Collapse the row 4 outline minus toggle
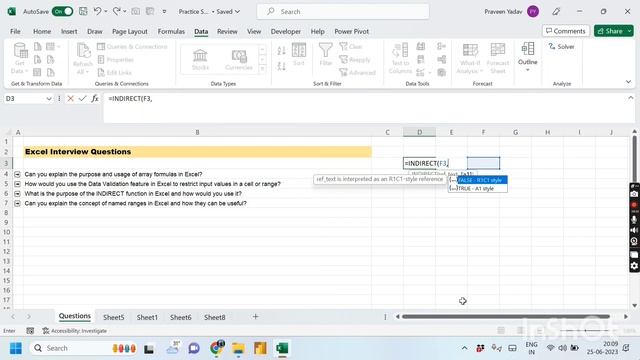640x360 pixels. point(18,174)
